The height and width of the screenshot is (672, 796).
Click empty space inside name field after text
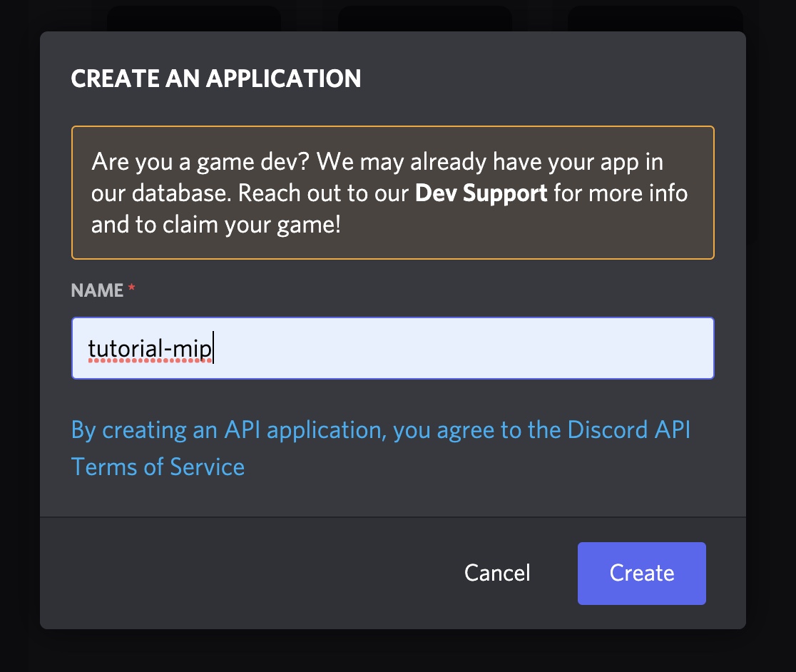(x=457, y=348)
